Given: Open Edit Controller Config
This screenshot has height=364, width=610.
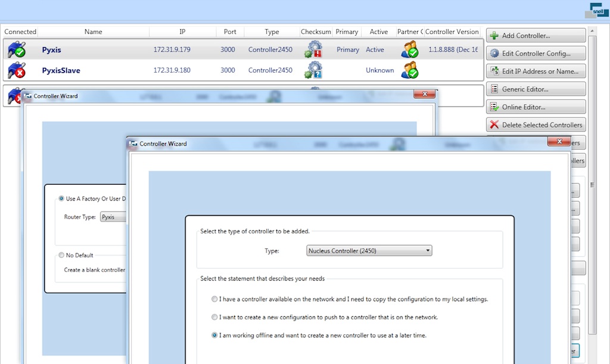Looking at the screenshot, I should tap(536, 53).
